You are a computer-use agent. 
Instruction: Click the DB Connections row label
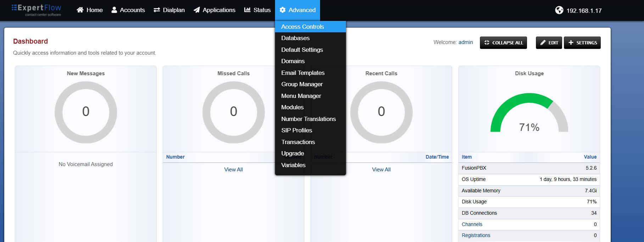pos(479,213)
